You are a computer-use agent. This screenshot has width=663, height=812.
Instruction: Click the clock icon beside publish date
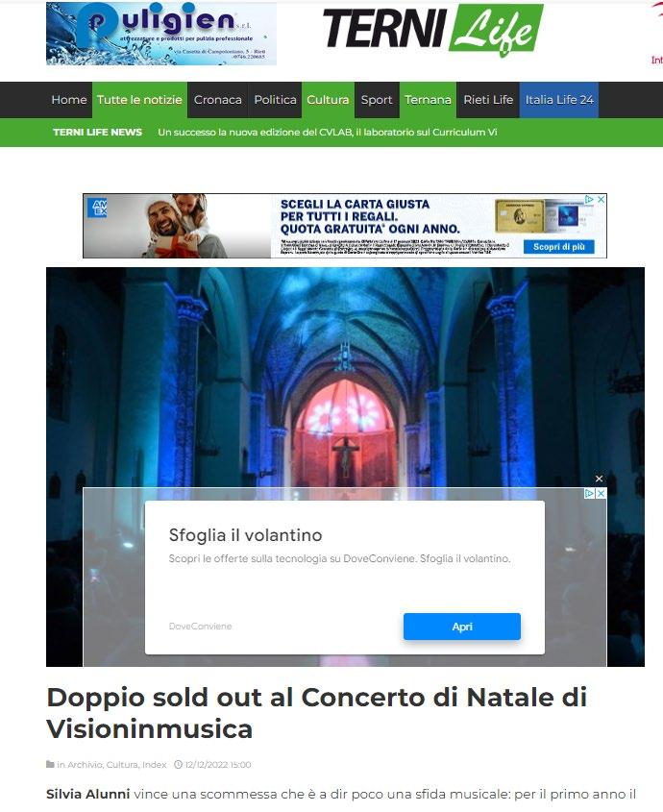click(x=178, y=764)
